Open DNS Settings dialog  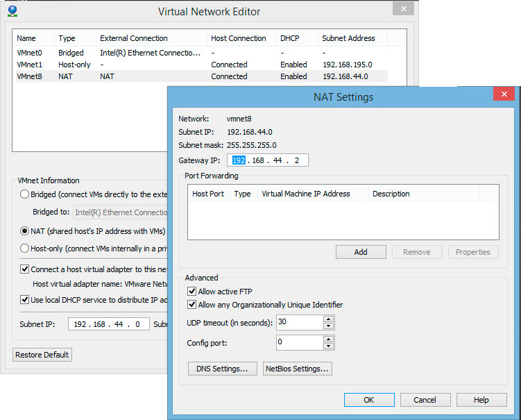tap(222, 369)
